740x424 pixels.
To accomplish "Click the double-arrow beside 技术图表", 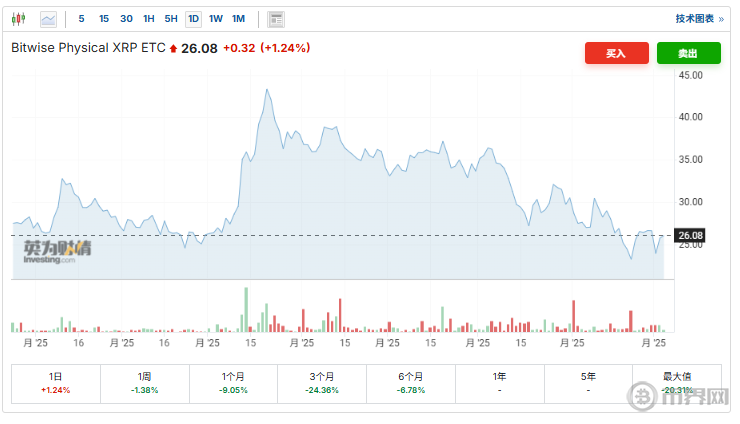I will (x=721, y=19).
